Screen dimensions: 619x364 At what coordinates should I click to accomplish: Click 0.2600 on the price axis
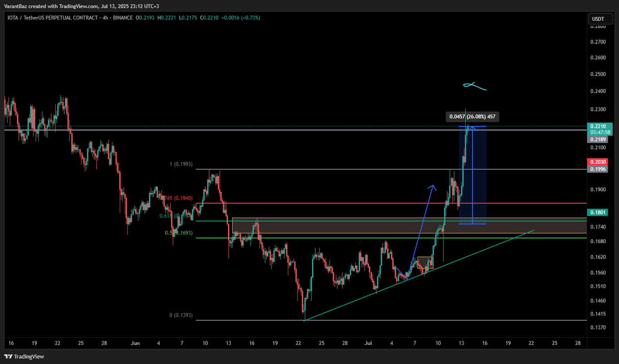598,58
